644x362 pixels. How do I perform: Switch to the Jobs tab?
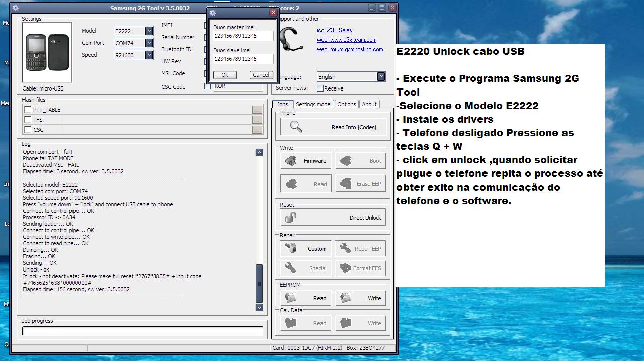pyautogui.click(x=282, y=104)
